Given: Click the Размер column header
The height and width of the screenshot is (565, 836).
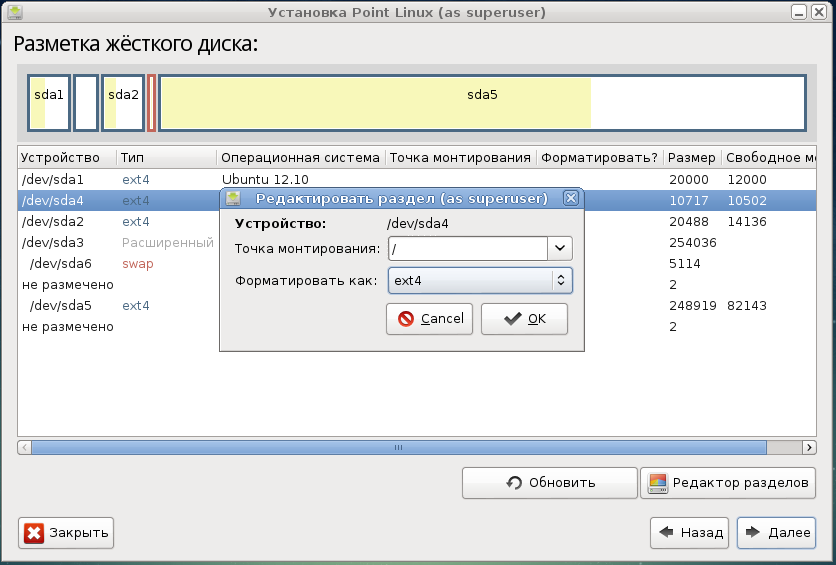Looking at the screenshot, I should [692, 158].
